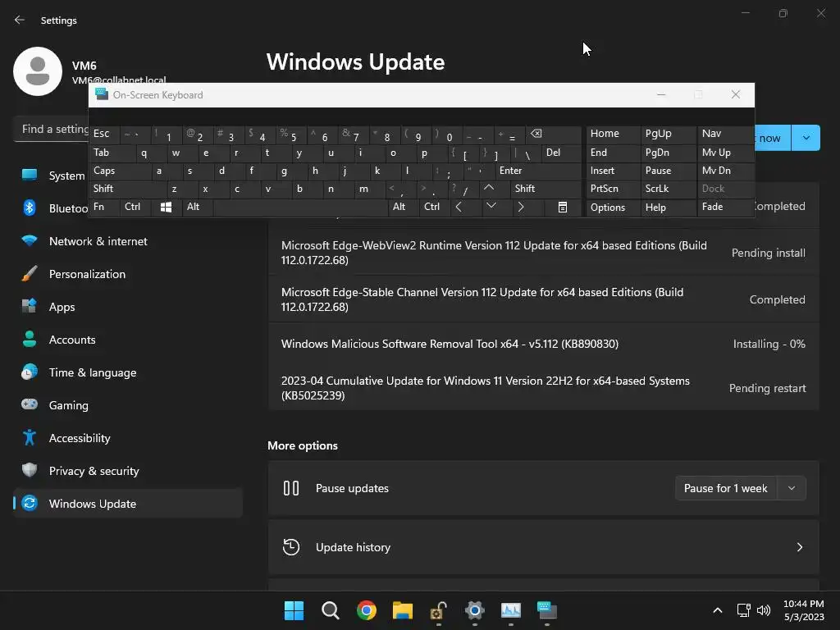Screen dimensions: 840x630
Task: Expand dropdown next to the restart now button
Action: (x=806, y=138)
